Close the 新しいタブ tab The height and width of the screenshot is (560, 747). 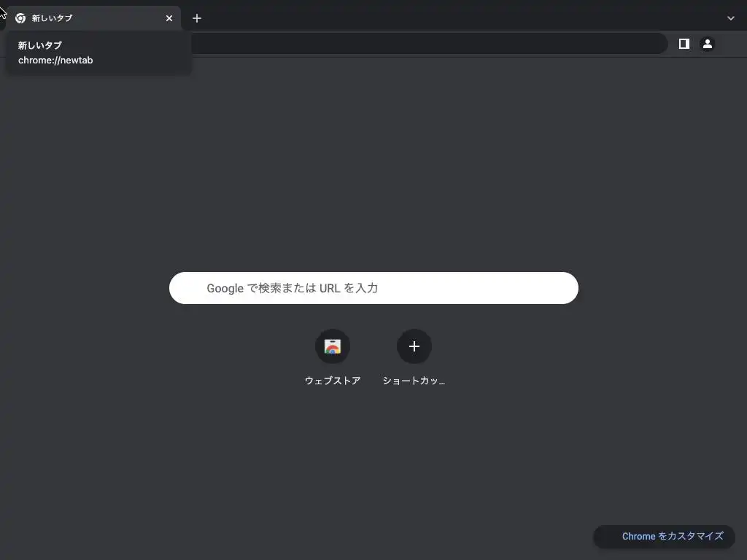[169, 18]
